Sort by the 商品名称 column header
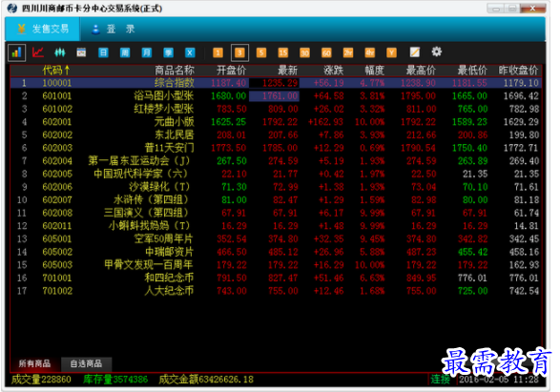Screen dimensions: 560x392 (x=175, y=70)
